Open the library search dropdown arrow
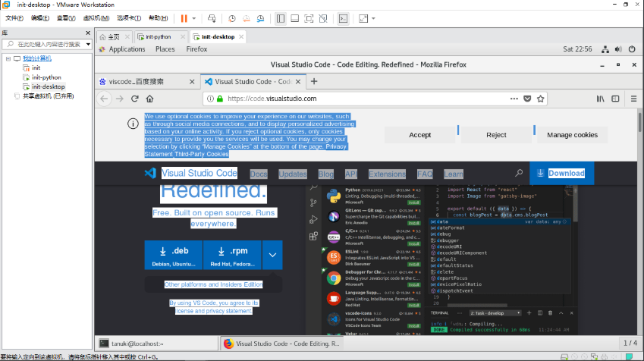Image resolution: width=644 pixels, height=361 pixels. [88, 44]
